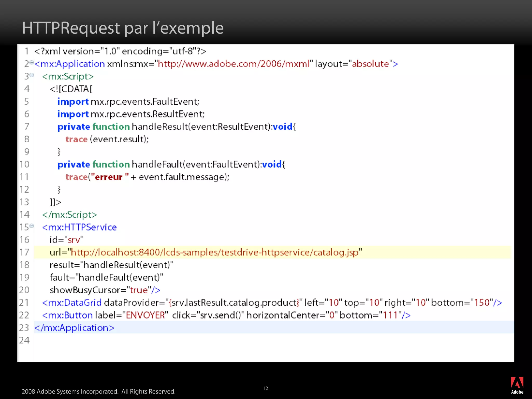This screenshot has width=532, height=399.
Task: Click the click="srv.send()" attribute
Action: (208, 315)
